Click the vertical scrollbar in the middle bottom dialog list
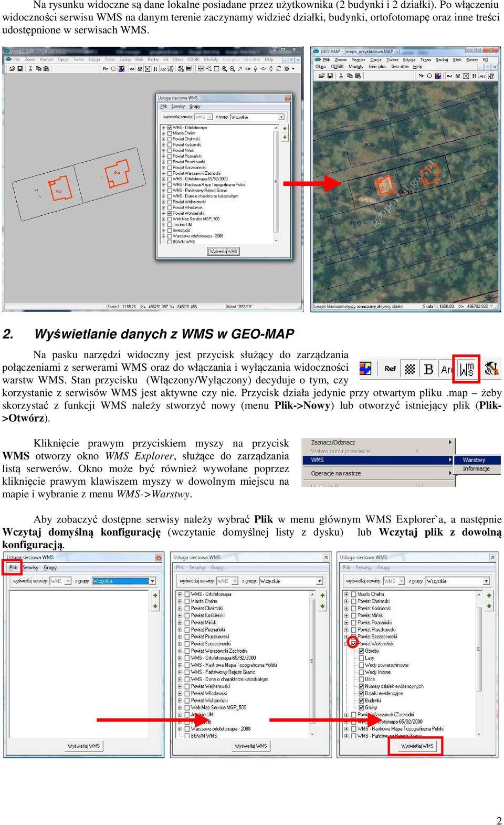Viewport: 504px width, 825px height. tap(312, 663)
